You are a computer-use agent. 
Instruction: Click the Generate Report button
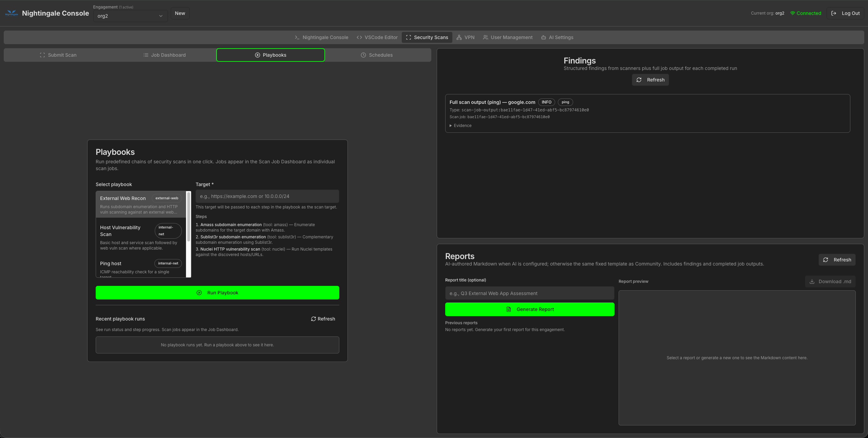point(529,309)
